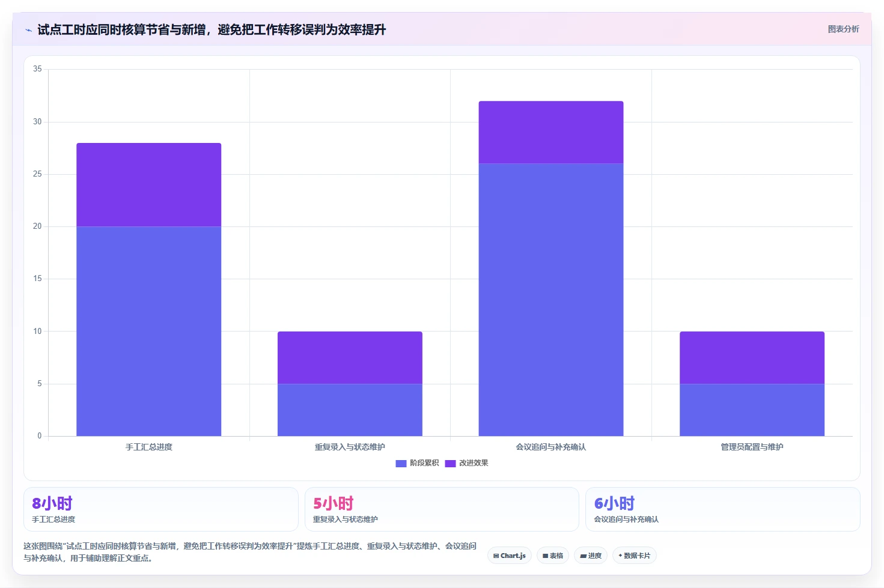The image size is (884, 588).
Task: Click the blue lower segment of 手工汇总进度 bar
Action: [149, 332]
